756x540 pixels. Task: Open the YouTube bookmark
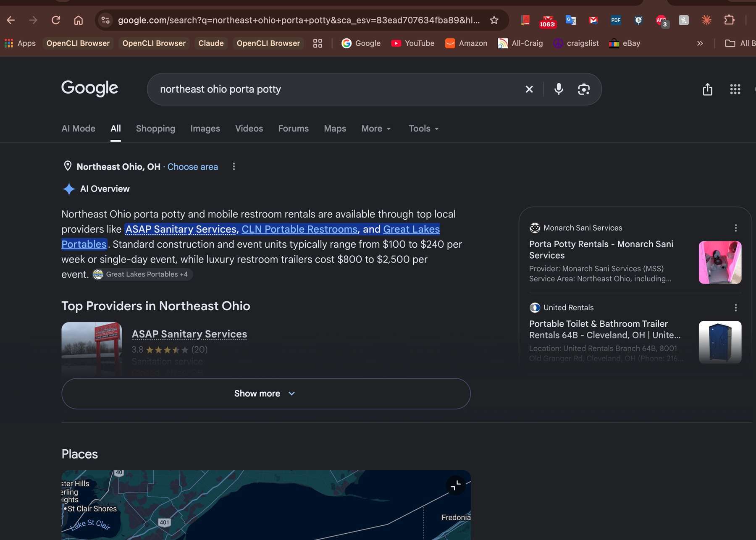click(x=413, y=43)
